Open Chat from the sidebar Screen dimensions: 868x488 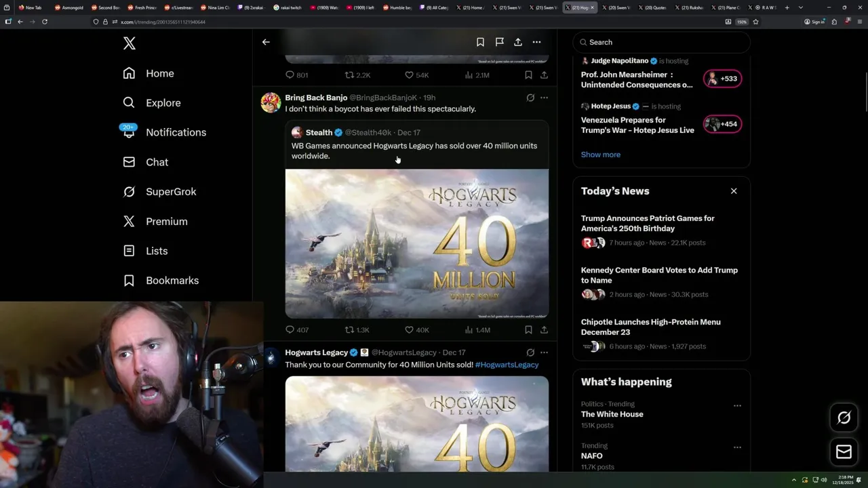(145, 162)
